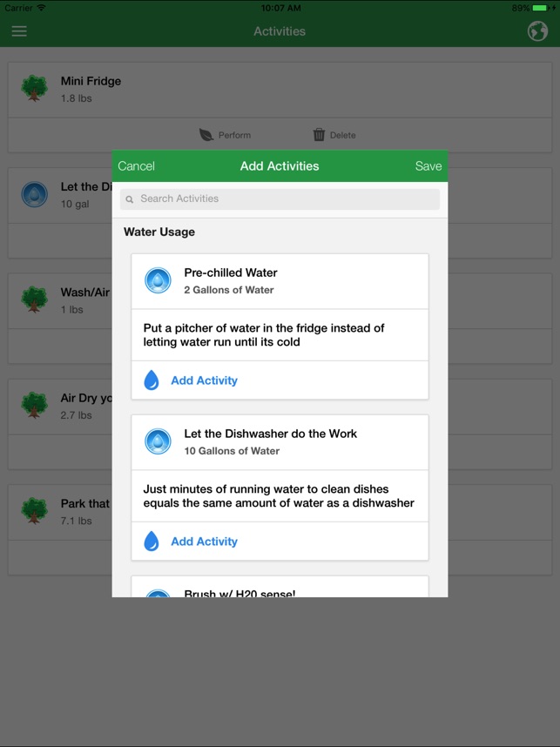Tap Perform for Mini Fridge
This screenshot has height=747, width=560.
pyautogui.click(x=225, y=135)
